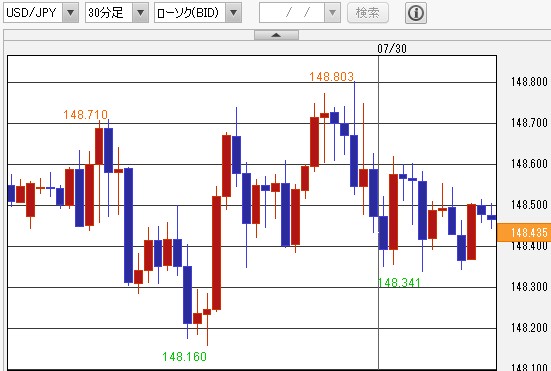Image resolution: width=551 pixels, height=371 pixels.
Task: Collapse the panel with the up-arrow handle
Action: point(276,35)
